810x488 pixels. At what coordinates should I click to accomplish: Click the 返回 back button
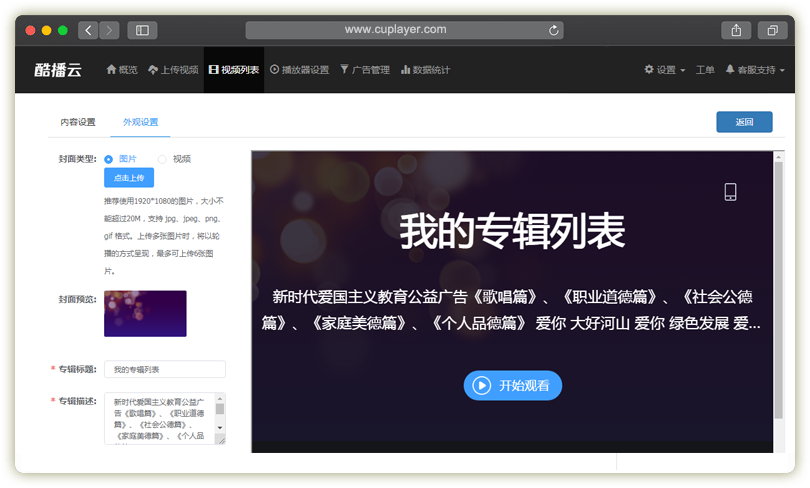tap(744, 122)
